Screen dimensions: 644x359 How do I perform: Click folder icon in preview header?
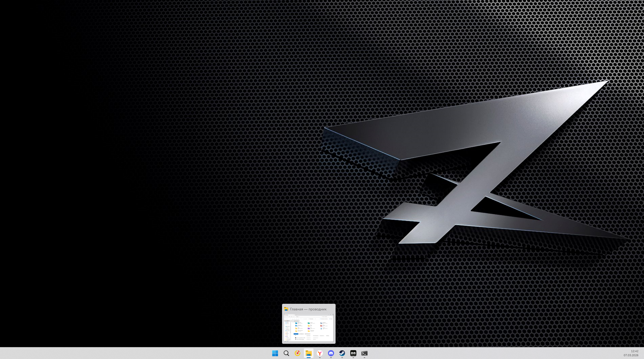click(286, 309)
